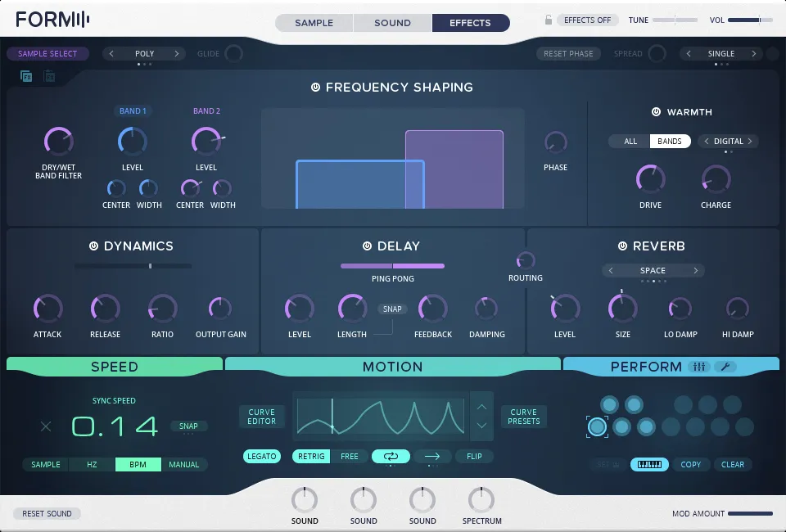Screen dimensions: 786x532
Task: Open Perform wrench settings icon
Action: point(725,367)
